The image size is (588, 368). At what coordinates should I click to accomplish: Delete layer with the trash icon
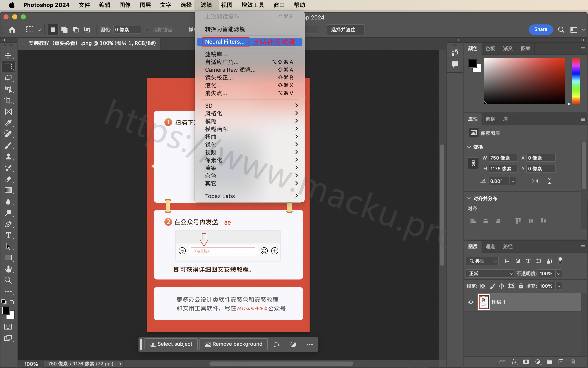[x=573, y=362]
